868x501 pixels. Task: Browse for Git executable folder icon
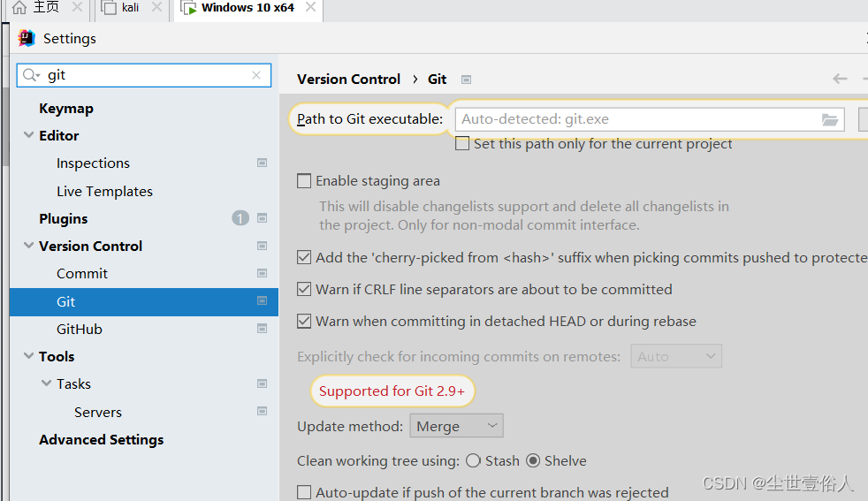[829, 119]
